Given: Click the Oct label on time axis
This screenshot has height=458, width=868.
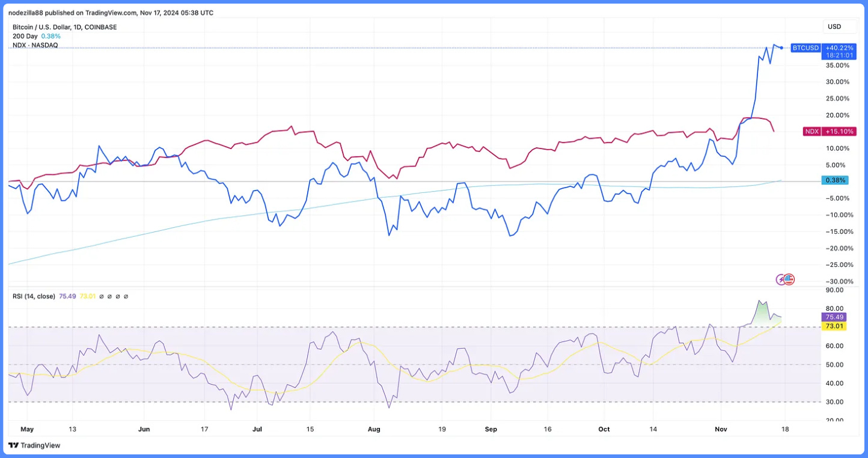Looking at the screenshot, I should [x=604, y=429].
